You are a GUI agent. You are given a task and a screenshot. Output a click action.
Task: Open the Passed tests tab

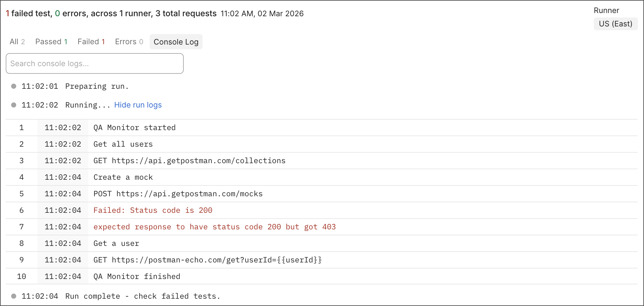[x=51, y=42]
